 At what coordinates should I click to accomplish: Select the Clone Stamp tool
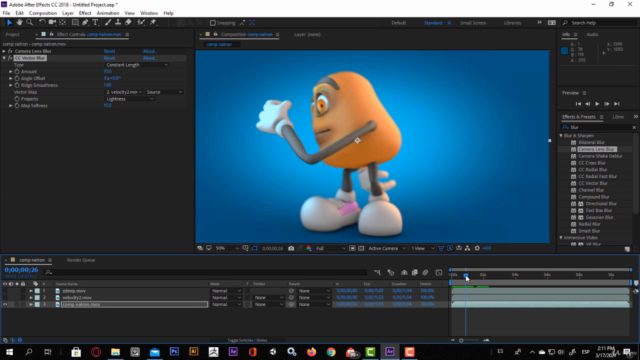(118, 22)
